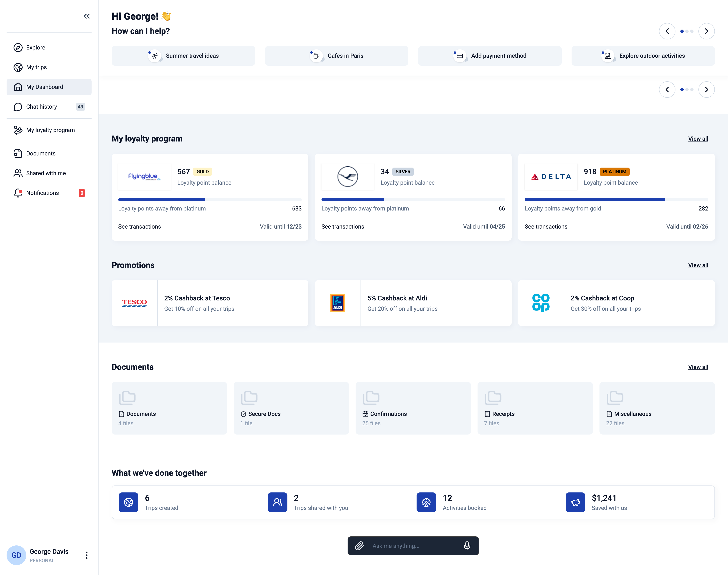728x575 pixels.
Task: Click the microphone icon in chat bar
Action: (x=467, y=546)
